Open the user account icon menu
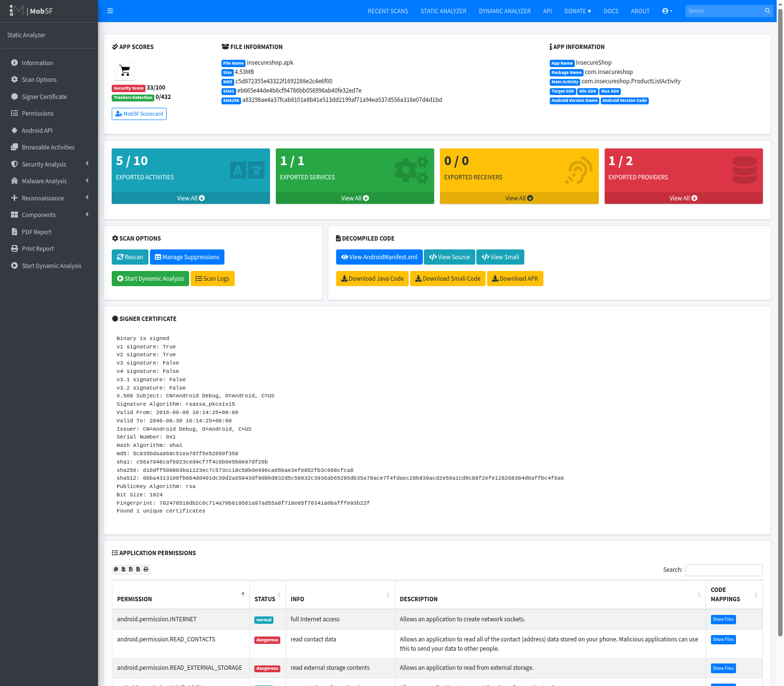Image resolution: width=784 pixels, height=686 pixels. 667,11
